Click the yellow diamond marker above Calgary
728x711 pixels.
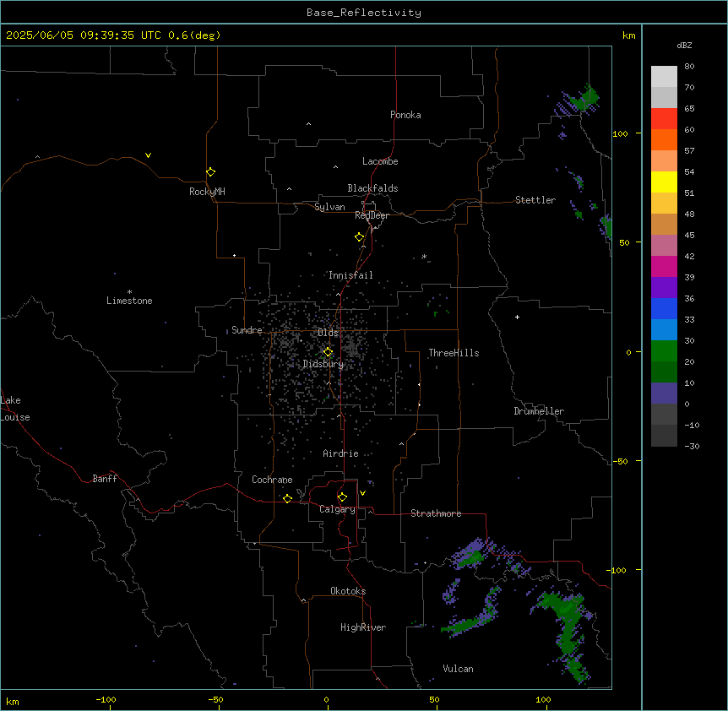[x=342, y=497]
